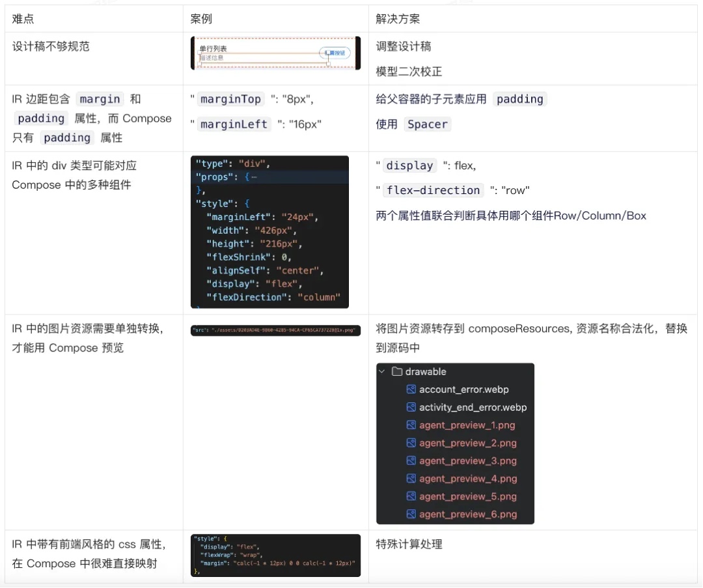
Task: Click the image icon for agent_preview_3.png
Action: (411, 460)
